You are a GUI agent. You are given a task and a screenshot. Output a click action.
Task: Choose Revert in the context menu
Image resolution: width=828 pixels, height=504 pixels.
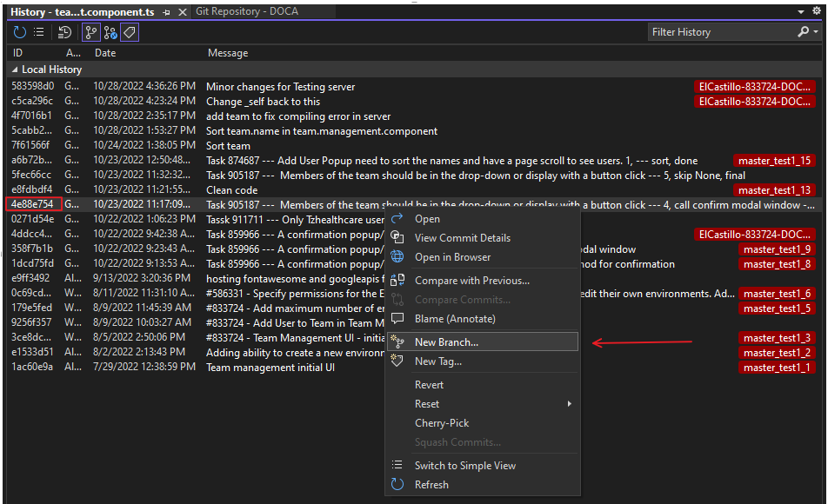pos(484,385)
